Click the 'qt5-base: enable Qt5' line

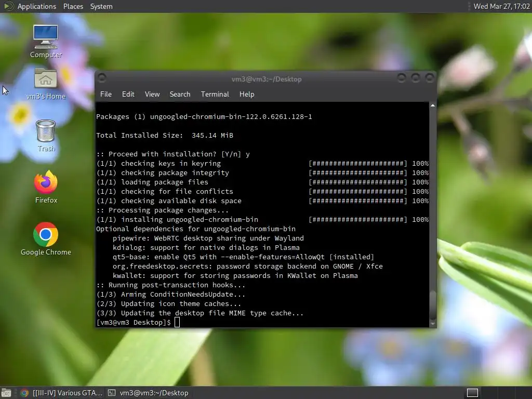tap(243, 257)
